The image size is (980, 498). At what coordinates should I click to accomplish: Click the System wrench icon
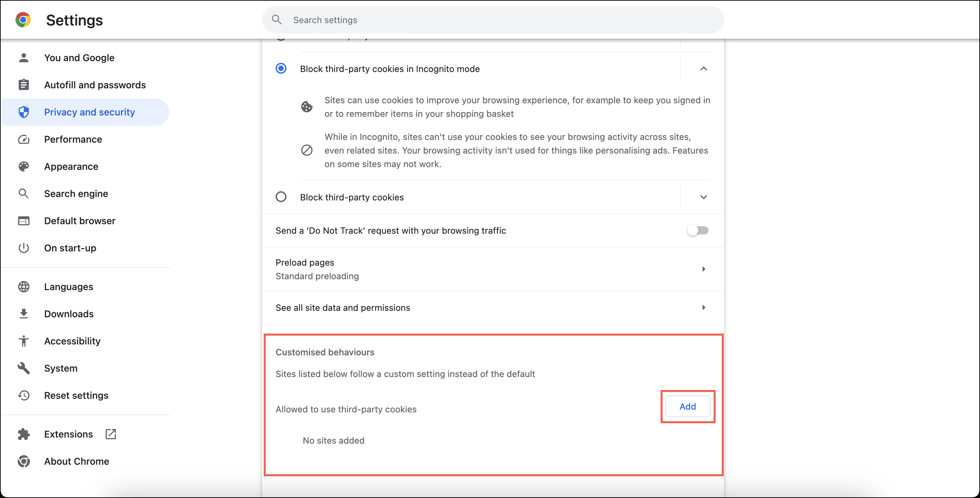[x=23, y=368]
